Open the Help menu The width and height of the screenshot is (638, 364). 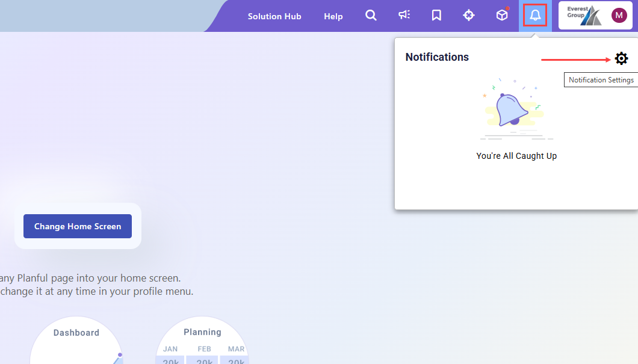[333, 16]
